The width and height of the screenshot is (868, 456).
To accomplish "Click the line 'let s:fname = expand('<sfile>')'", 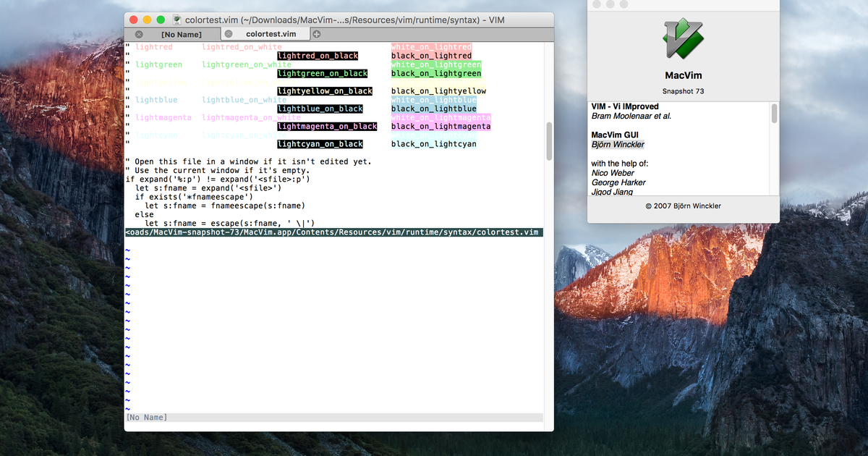I will click(x=208, y=188).
